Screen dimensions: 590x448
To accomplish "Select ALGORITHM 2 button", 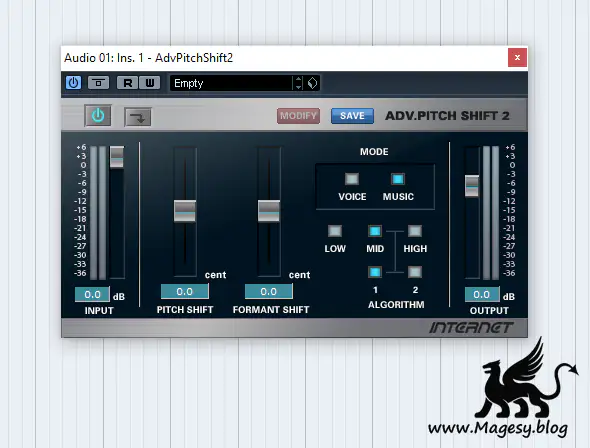I will pyautogui.click(x=415, y=272).
